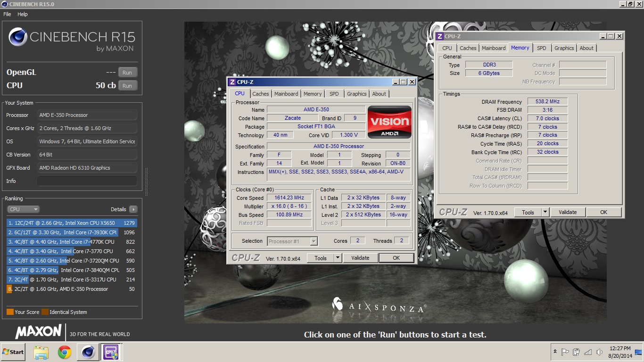Click the CPU-Z icon in Memory window title

click(x=440, y=36)
